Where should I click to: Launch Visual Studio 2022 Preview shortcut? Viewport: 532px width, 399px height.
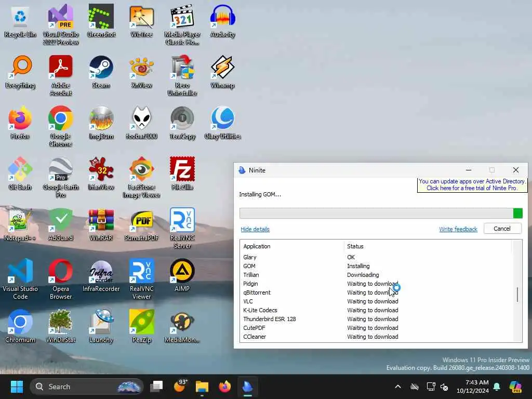[61, 25]
